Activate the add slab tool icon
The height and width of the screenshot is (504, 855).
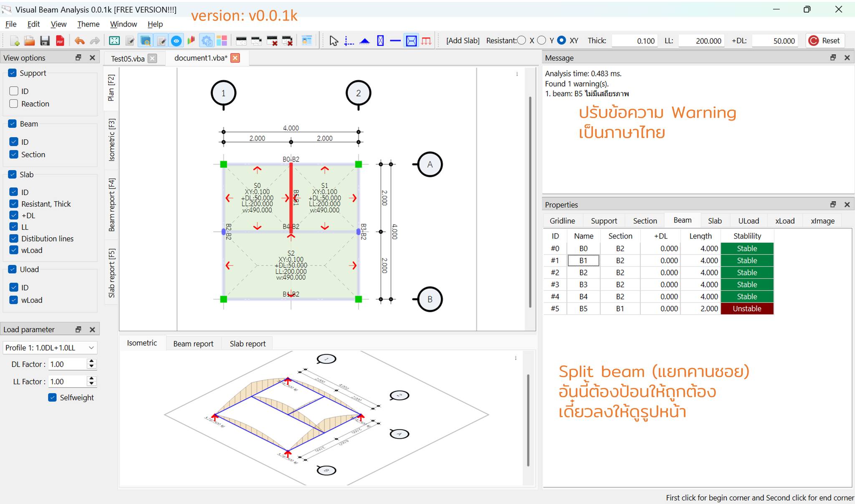(411, 41)
